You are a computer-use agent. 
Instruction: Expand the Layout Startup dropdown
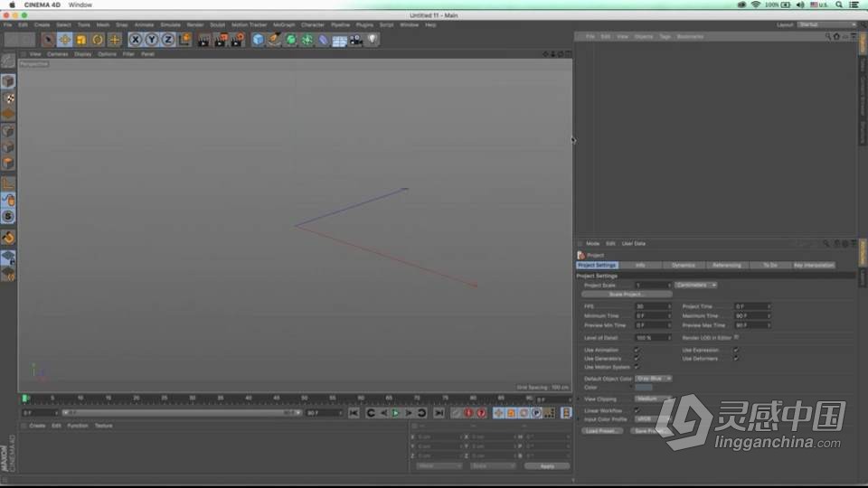coord(826,24)
